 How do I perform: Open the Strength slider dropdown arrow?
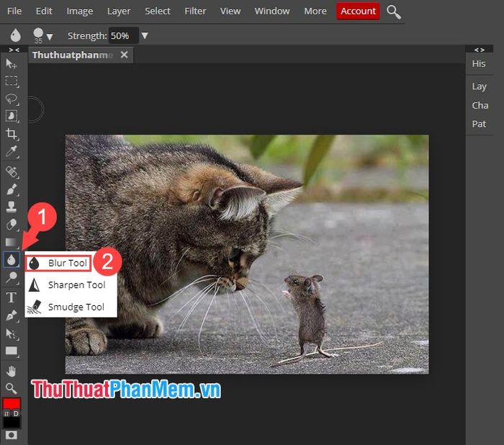coord(145,35)
